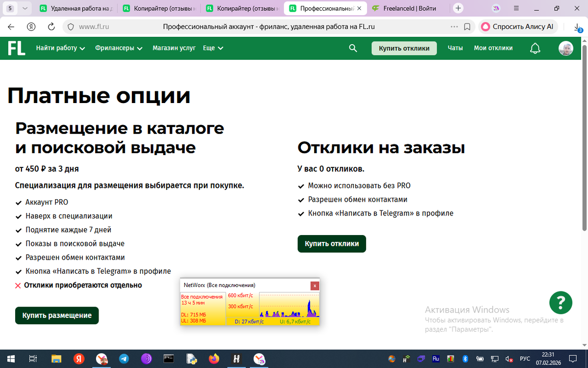The image size is (588, 368).
Task: Open Мои отклики in the header
Action: 493,48
